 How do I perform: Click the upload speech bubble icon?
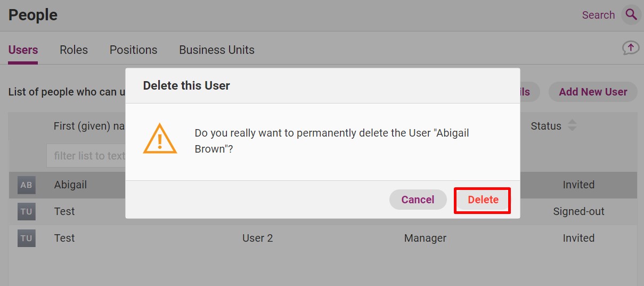pyautogui.click(x=631, y=48)
